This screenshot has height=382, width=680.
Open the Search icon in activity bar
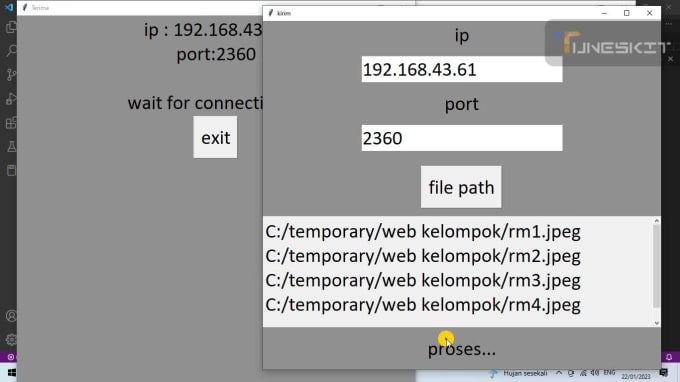click(x=11, y=51)
